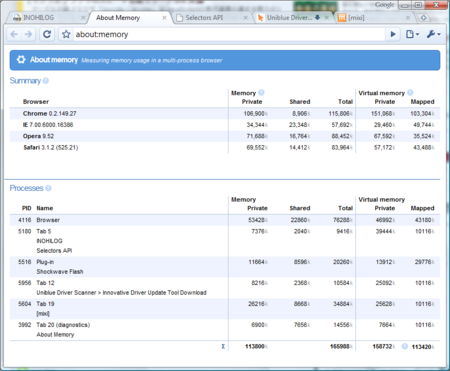Image resolution: width=450 pixels, height=371 pixels.
Task: Select the Chrome 0.2.149.27 row
Action: point(225,113)
